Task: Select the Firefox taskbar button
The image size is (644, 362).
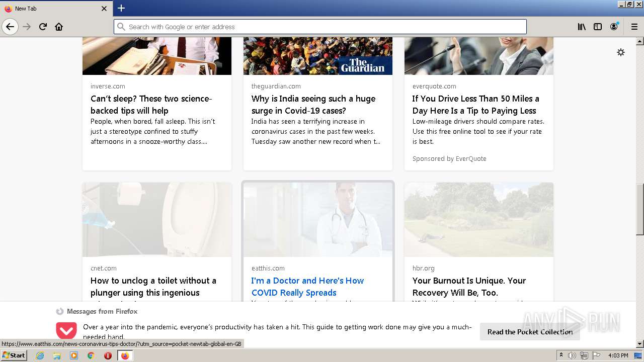Action: pyautogui.click(x=125, y=355)
